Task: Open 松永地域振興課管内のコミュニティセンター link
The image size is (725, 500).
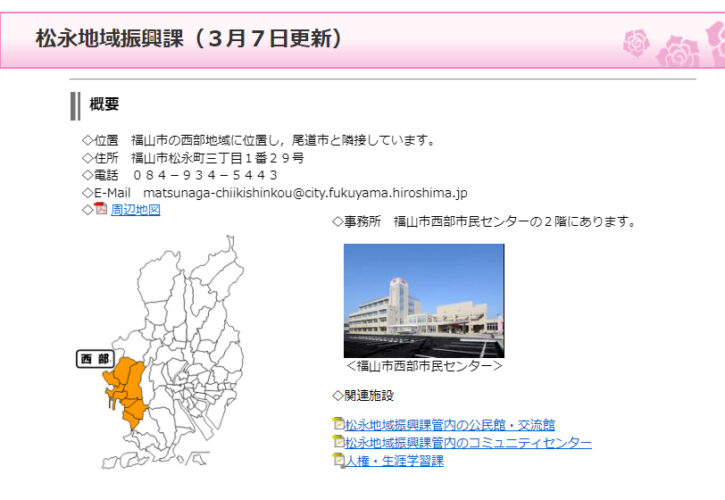Action: point(468,443)
